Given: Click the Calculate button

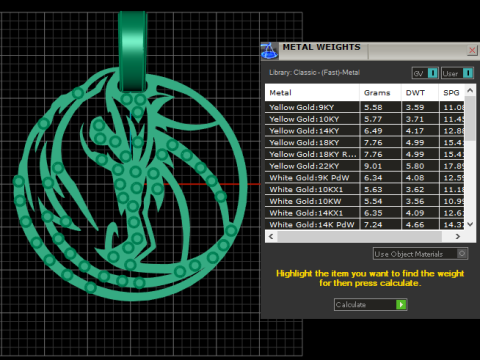Looking at the screenshot, I should pos(370,305).
